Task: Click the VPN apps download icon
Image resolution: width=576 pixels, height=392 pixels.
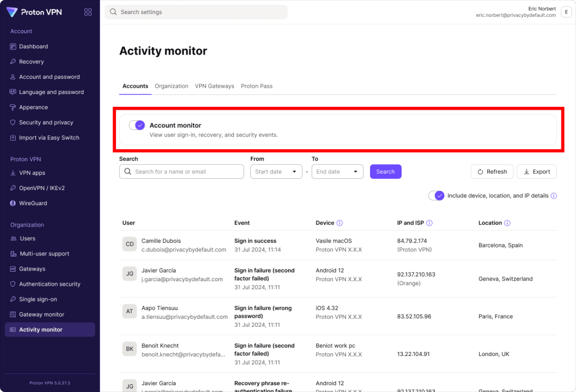Action: [x=13, y=173]
